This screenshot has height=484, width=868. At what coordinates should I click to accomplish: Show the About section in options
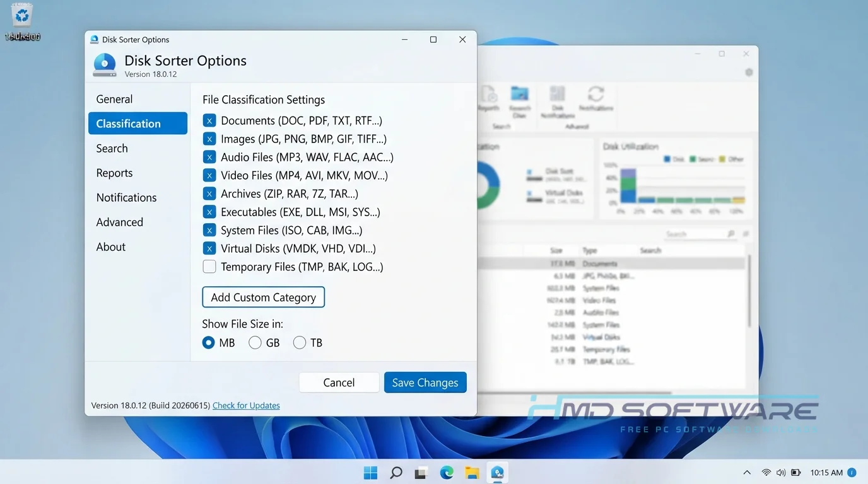click(x=138, y=246)
